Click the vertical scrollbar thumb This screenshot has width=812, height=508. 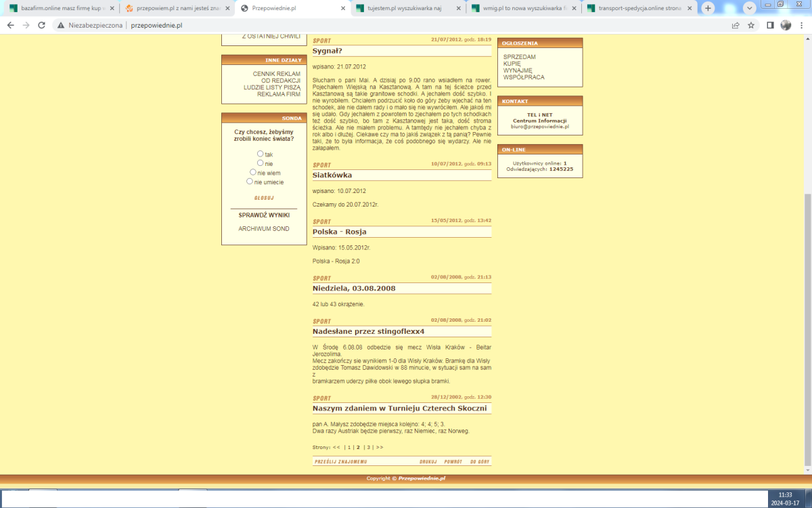[x=807, y=332]
